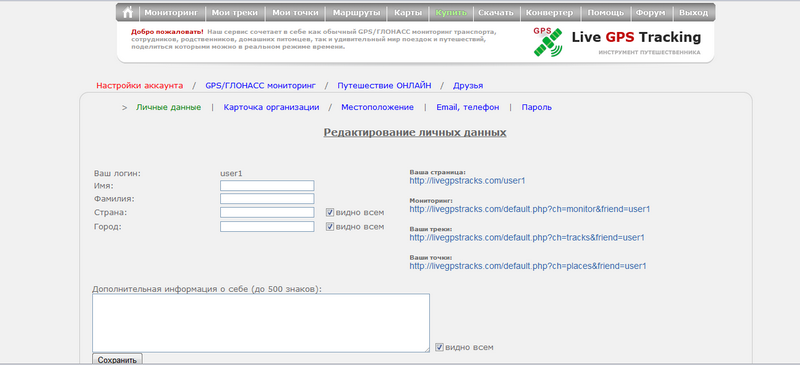800x365 pixels.
Task: Select the Купить menu item
Action: tap(451, 13)
